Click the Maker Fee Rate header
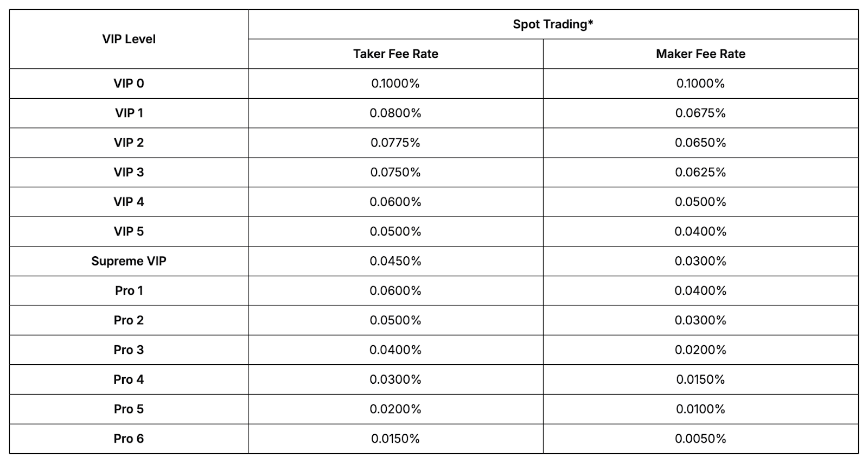The image size is (868, 463). [x=700, y=54]
